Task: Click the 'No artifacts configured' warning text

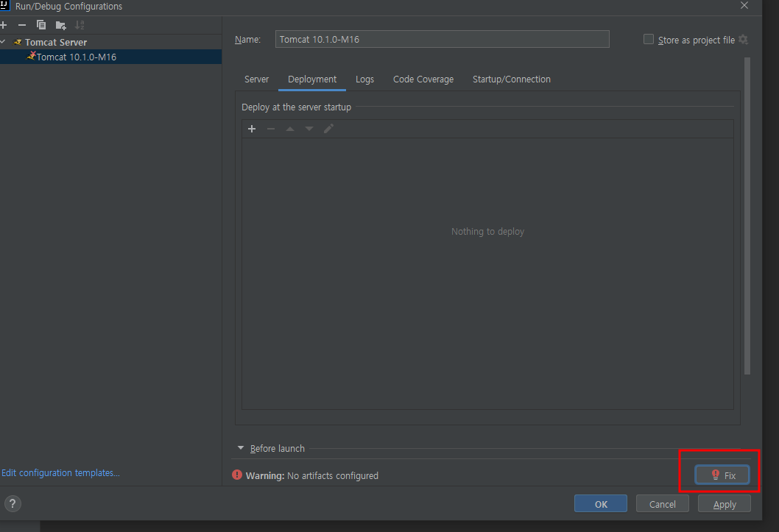Action: point(332,475)
